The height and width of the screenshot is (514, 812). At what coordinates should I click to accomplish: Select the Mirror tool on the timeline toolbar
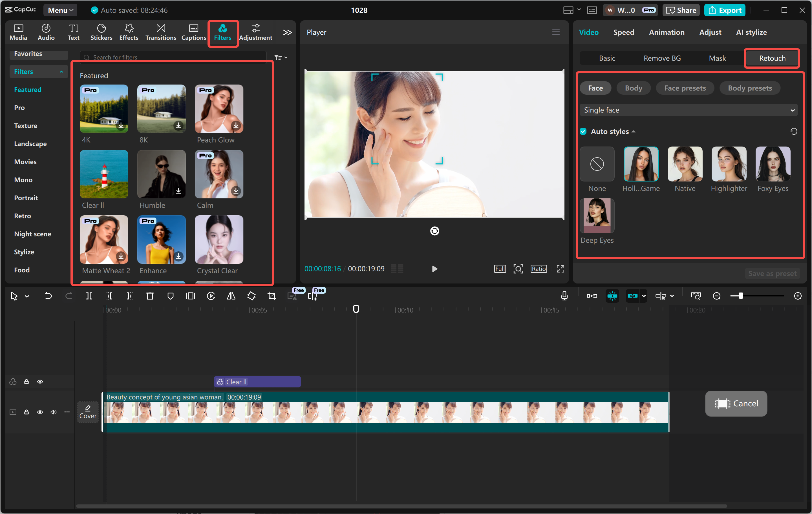(231, 296)
